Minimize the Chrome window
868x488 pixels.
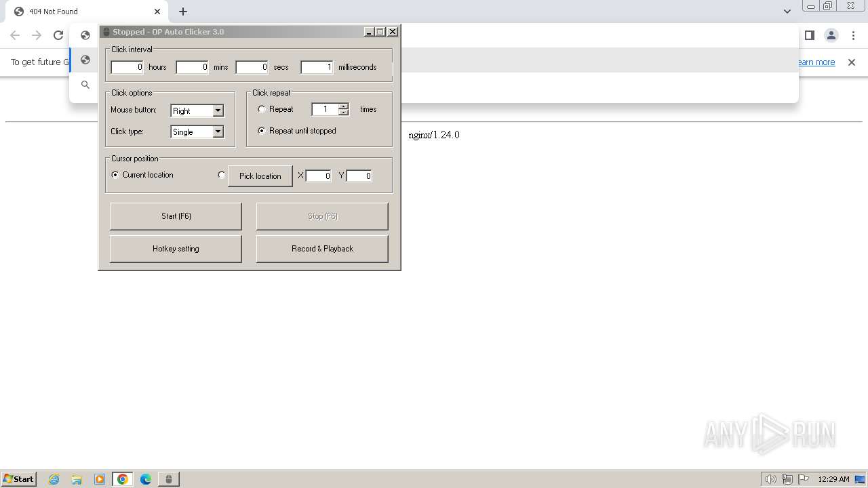click(810, 6)
